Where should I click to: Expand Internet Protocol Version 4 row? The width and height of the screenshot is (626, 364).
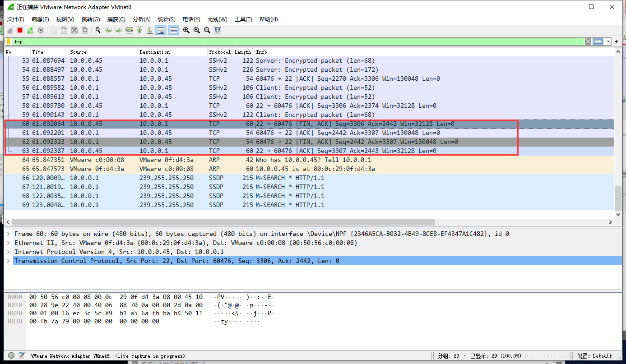(9, 252)
